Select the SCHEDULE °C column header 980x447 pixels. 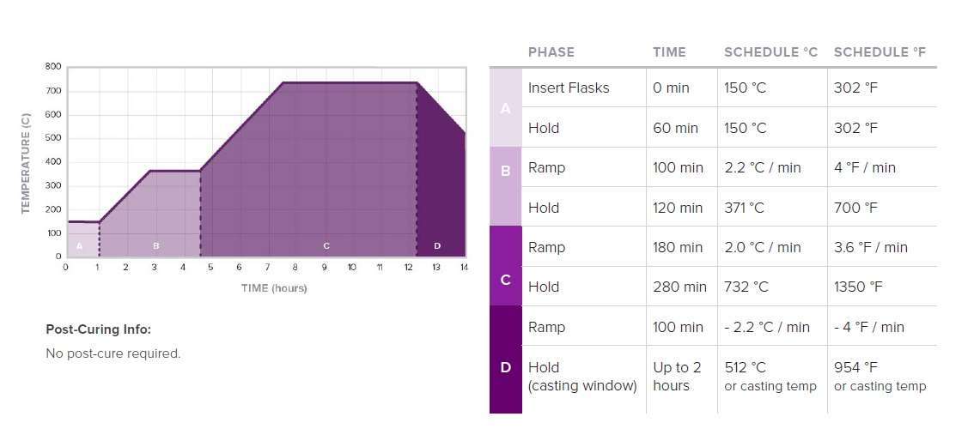[x=770, y=51]
